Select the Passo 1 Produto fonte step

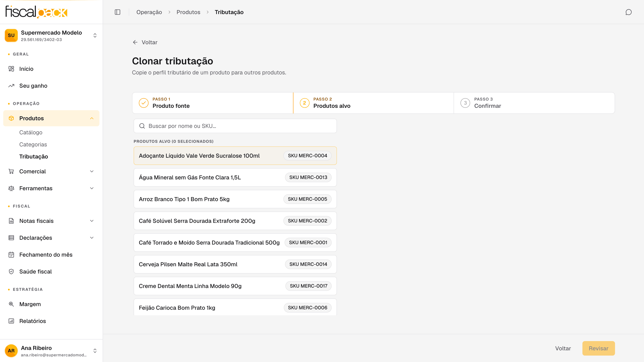pyautogui.click(x=213, y=103)
